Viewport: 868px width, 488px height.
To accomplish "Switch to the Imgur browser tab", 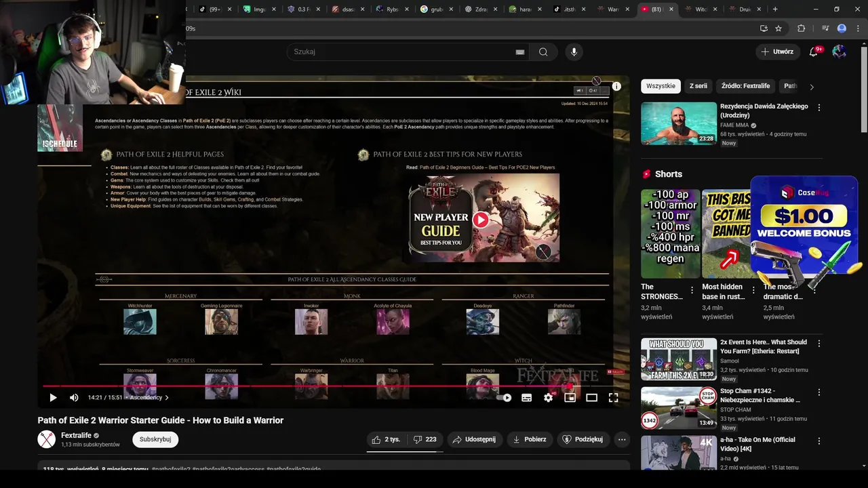I will [258, 9].
